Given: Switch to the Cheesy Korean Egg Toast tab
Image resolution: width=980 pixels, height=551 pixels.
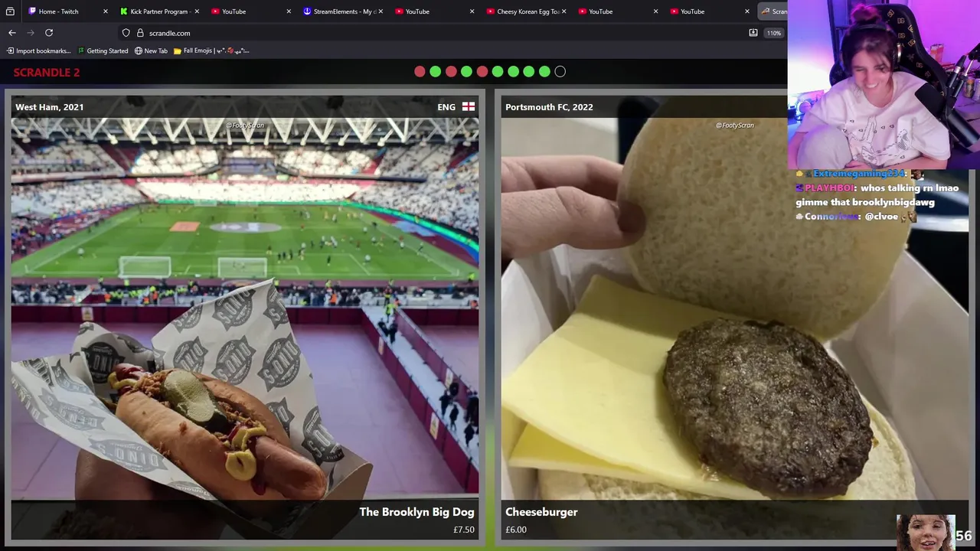Looking at the screenshot, I should coord(525,11).
